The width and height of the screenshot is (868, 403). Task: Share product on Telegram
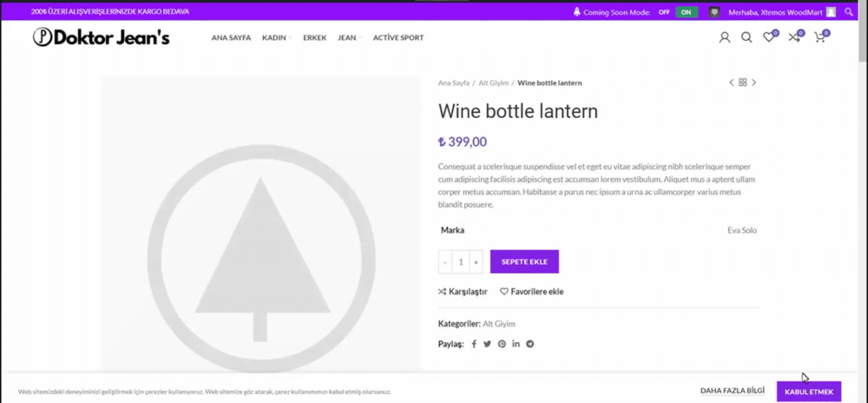529,344
